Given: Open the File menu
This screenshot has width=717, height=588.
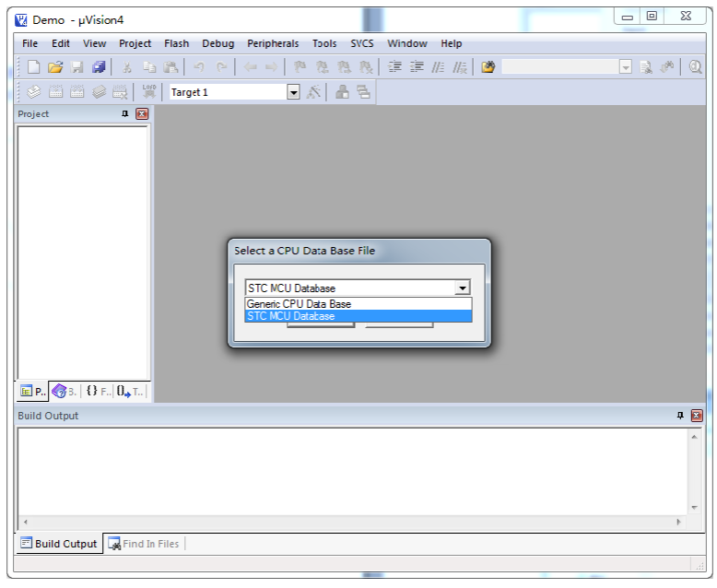Looking at the screenshot, I should click(30, 43).
